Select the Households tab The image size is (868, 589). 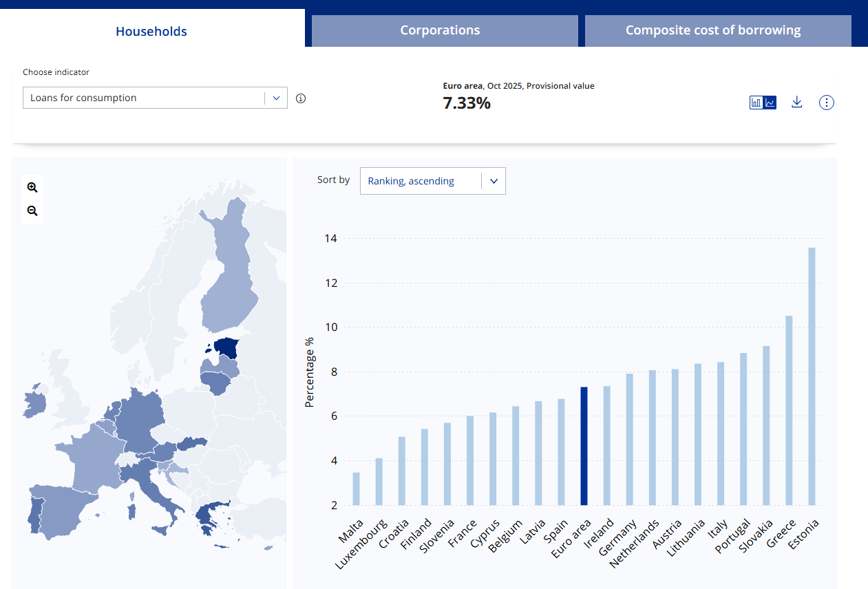(151, 31)
